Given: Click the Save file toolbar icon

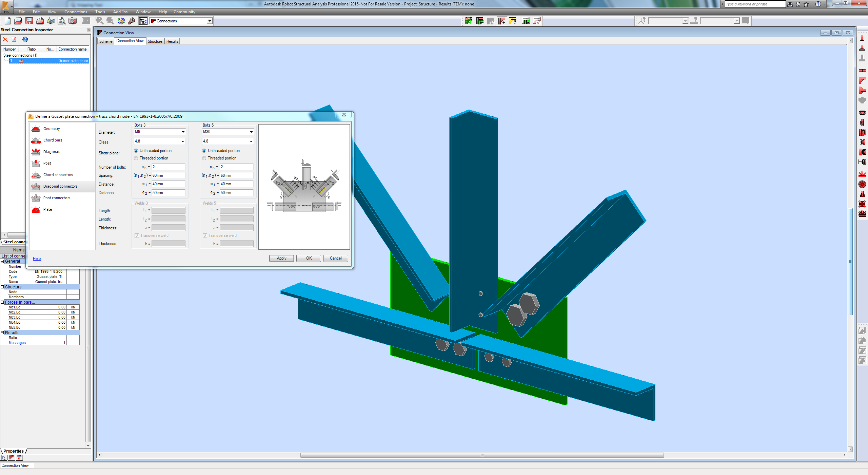Looking at the screenshot, I should click(29, 21).
